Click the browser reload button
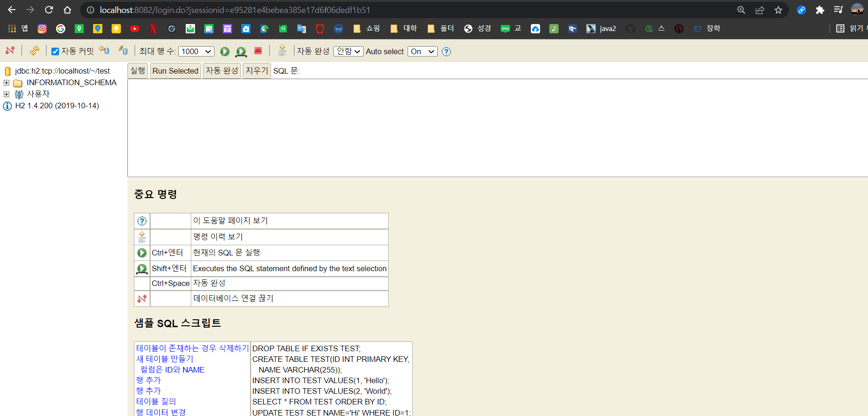Image resolution: width=868 pixels, height=416 pixels. pos(49,10)
